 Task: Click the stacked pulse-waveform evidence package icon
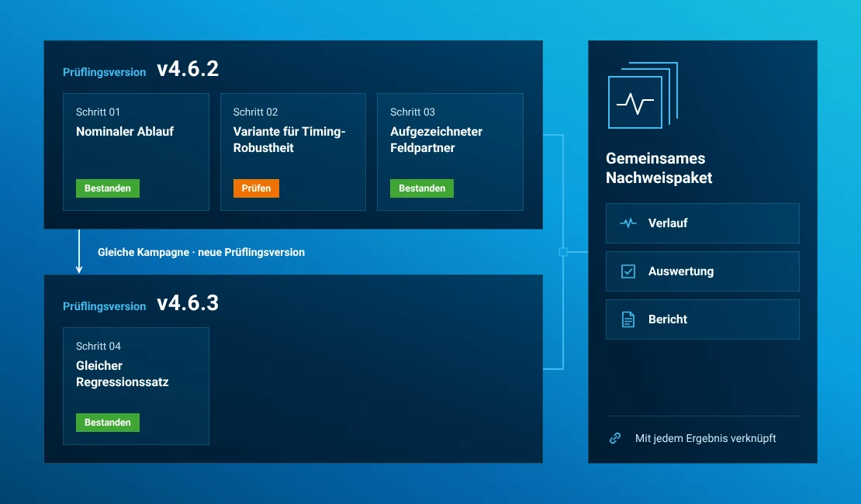click(x=643, y=95)
